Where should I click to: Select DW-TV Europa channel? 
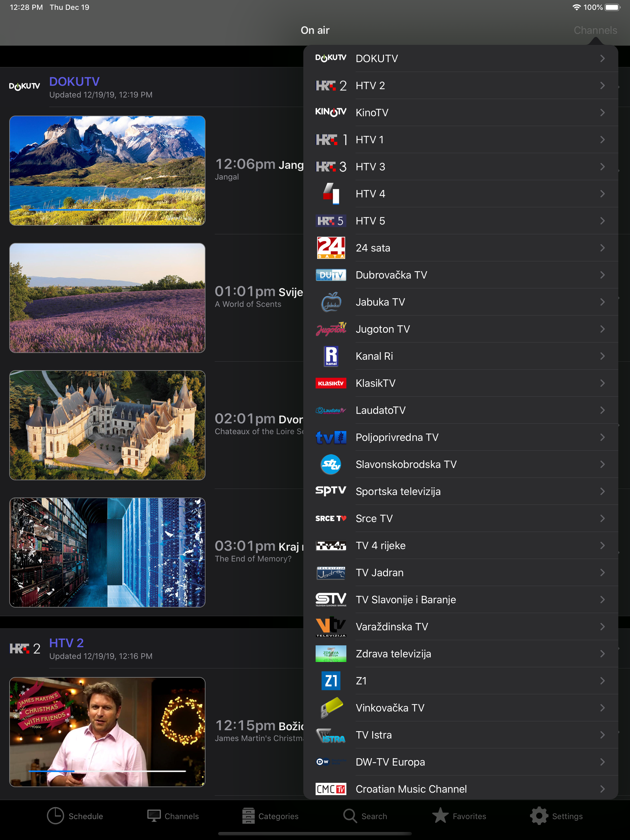461,762
